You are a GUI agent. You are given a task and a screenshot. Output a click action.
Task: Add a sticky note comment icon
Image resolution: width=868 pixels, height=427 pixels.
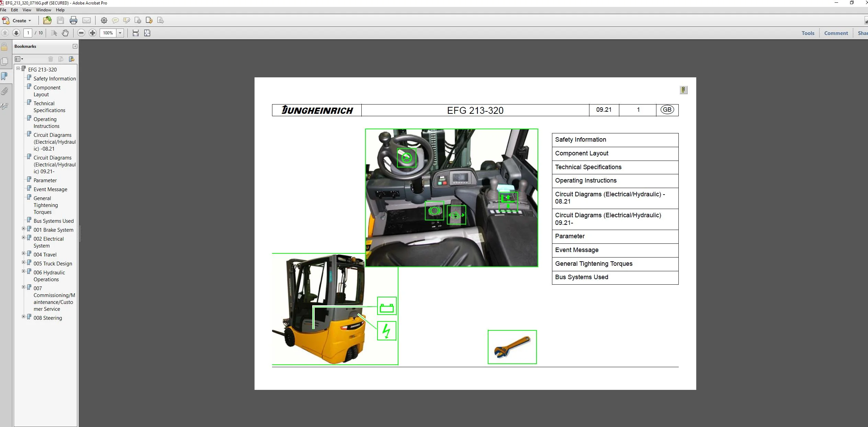(115, 20)
